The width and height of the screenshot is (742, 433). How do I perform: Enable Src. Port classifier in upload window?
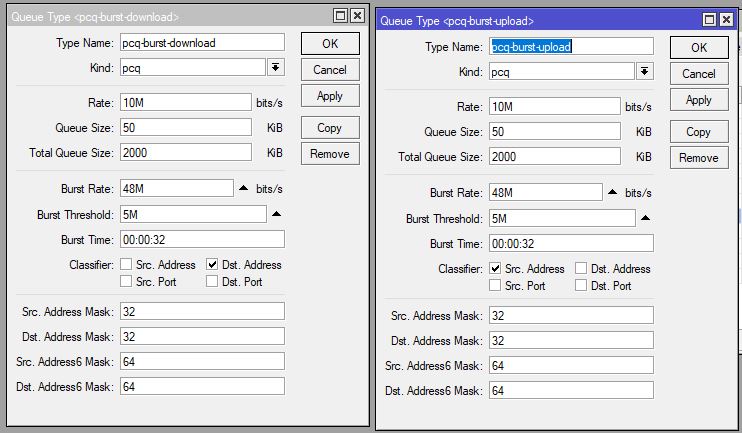[495, 285]
